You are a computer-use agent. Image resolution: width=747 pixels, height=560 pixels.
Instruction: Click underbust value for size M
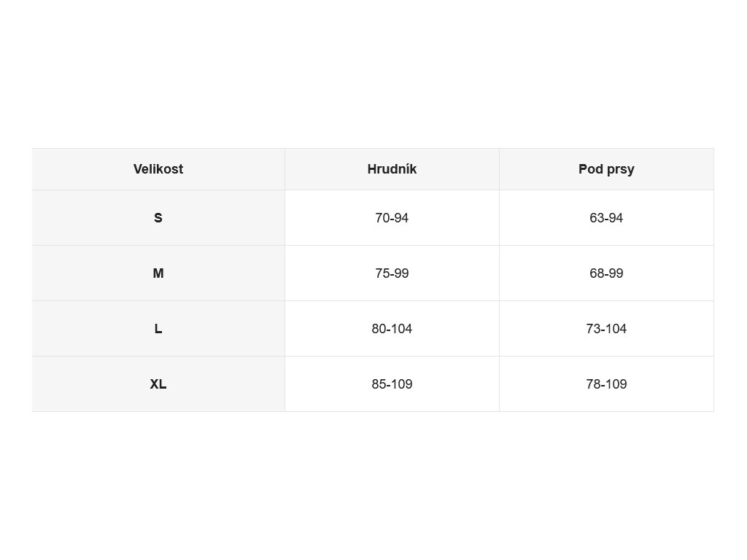(x=606, y=273)
